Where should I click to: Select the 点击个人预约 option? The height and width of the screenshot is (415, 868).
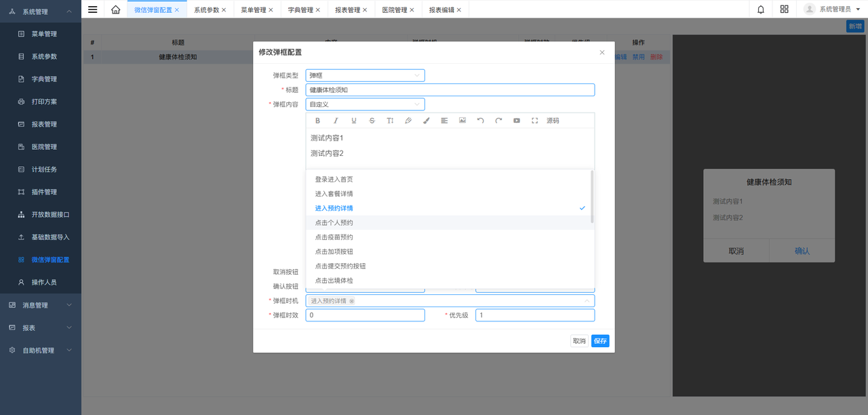point(334,222)
